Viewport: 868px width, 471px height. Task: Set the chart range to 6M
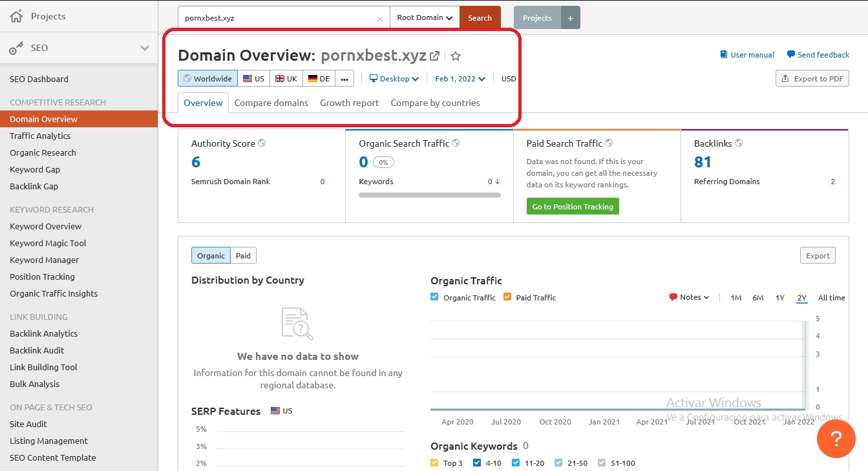coord(758,298)
